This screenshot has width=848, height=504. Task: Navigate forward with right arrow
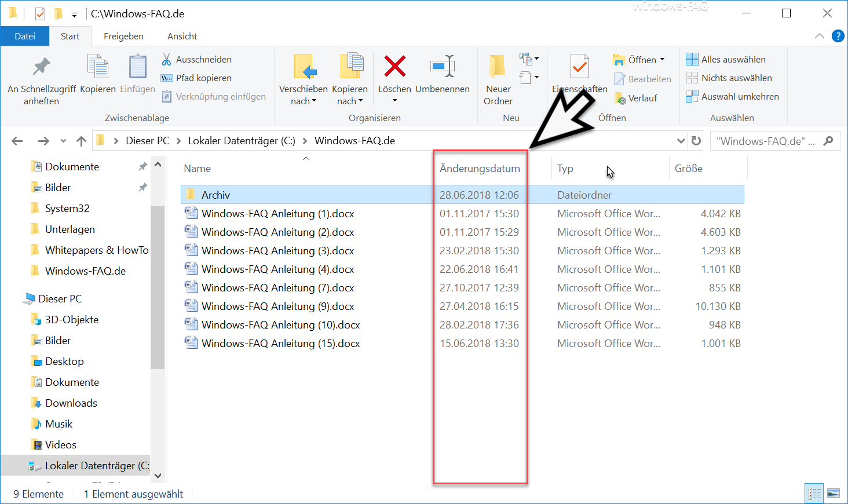[x=43, y=141]
